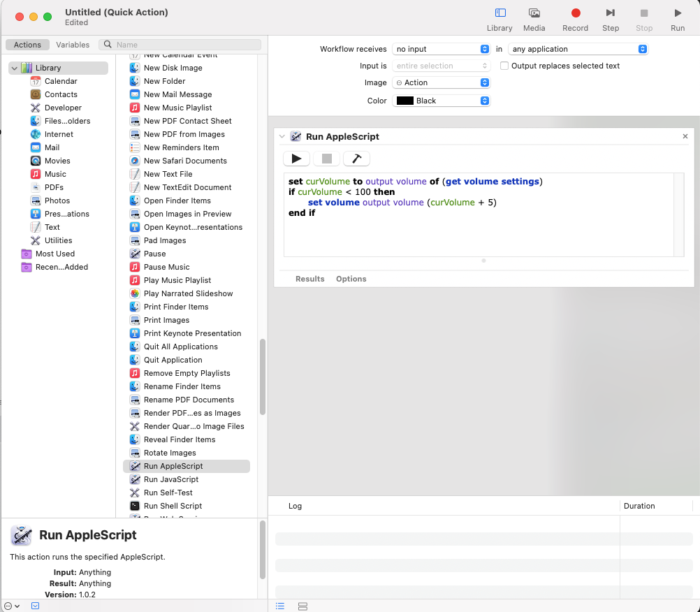Viewport: 700px width, 612px height.
Task: Select Text category
Action: click(x=52, y=227)
